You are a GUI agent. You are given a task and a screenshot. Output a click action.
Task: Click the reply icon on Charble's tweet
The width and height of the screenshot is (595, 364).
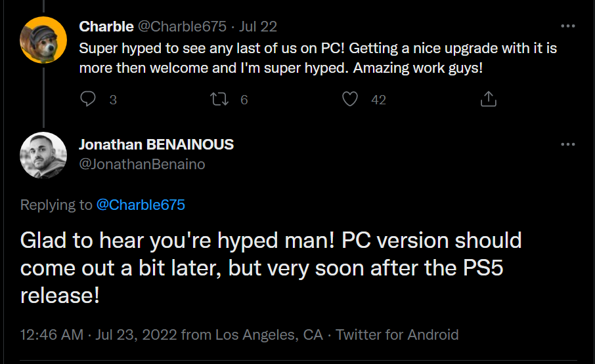[87, 99]
